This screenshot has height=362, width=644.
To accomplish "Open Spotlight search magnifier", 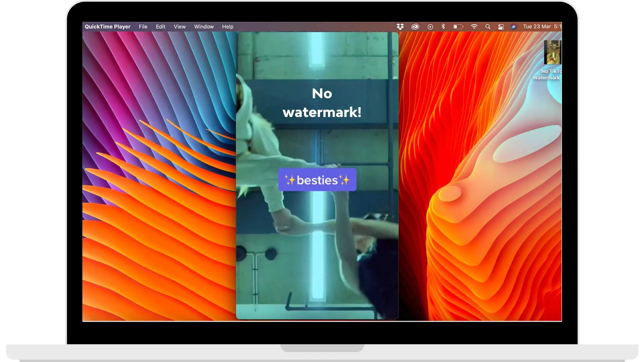I will click(488, 27).
